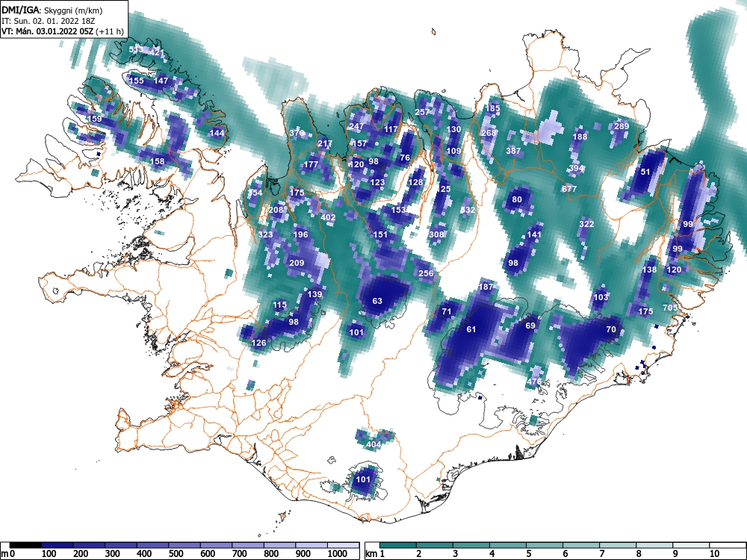The height and width of the screenshot is (560, 747).
Task: Click the visibility value 209
Action: pyautogui.click(x=297, y=262)
